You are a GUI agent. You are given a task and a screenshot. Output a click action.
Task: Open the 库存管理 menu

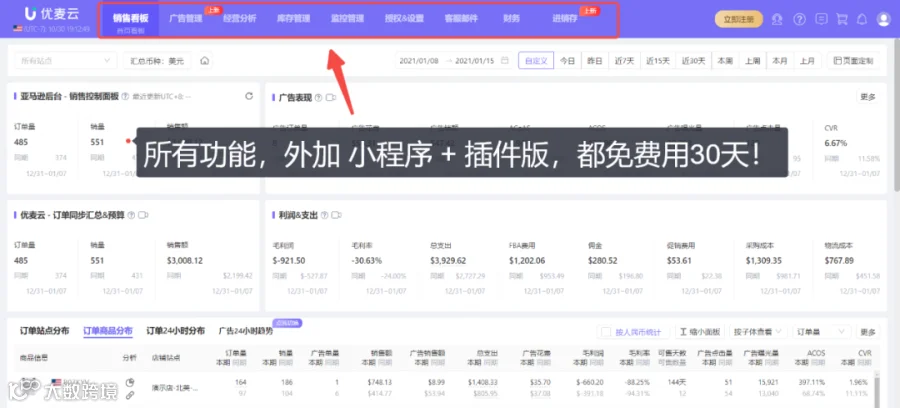pyautogui.click(x=293, y=18)
